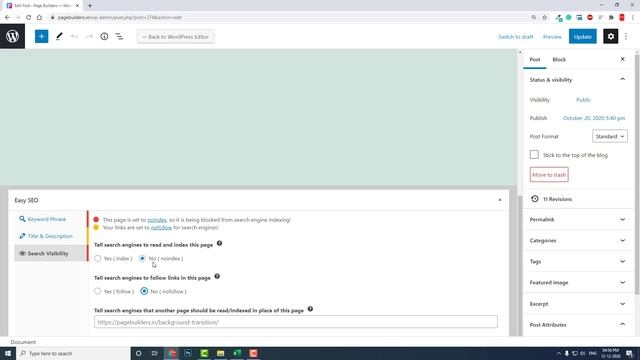Screen dimensions: 640x360
Task: Select No ( noindex ) radio button
Action: tap(142, 258)
